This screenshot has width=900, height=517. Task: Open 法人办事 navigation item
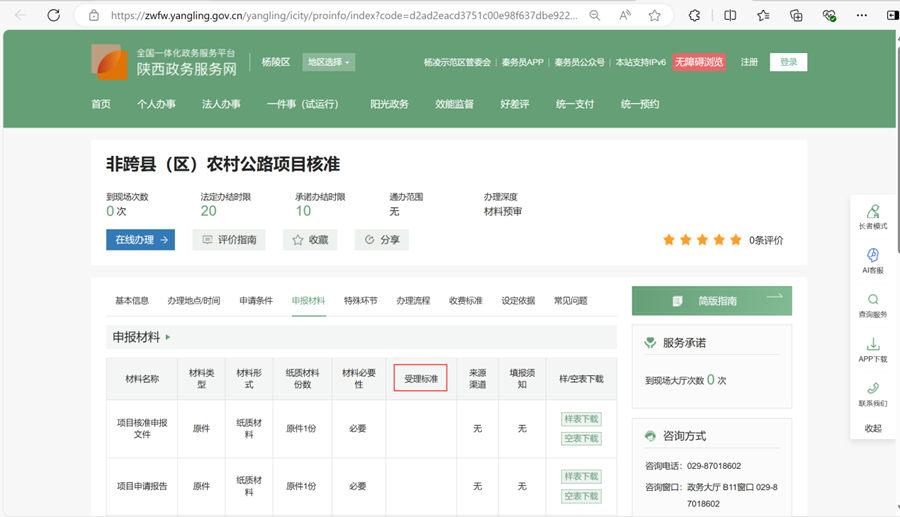tap(221, 104)
